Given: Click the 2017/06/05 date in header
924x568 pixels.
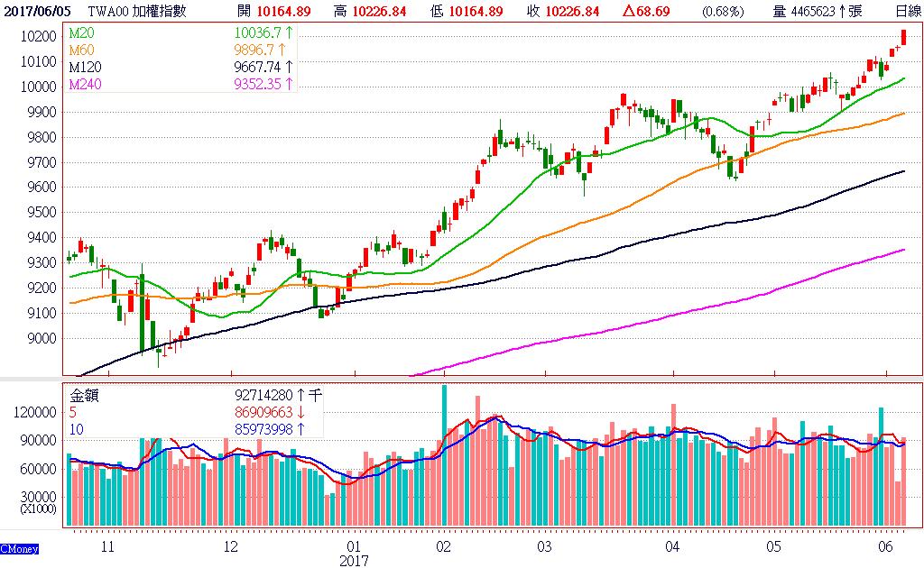Looking at the screenshot, I should pyautogui.click(x=36, y=11).
